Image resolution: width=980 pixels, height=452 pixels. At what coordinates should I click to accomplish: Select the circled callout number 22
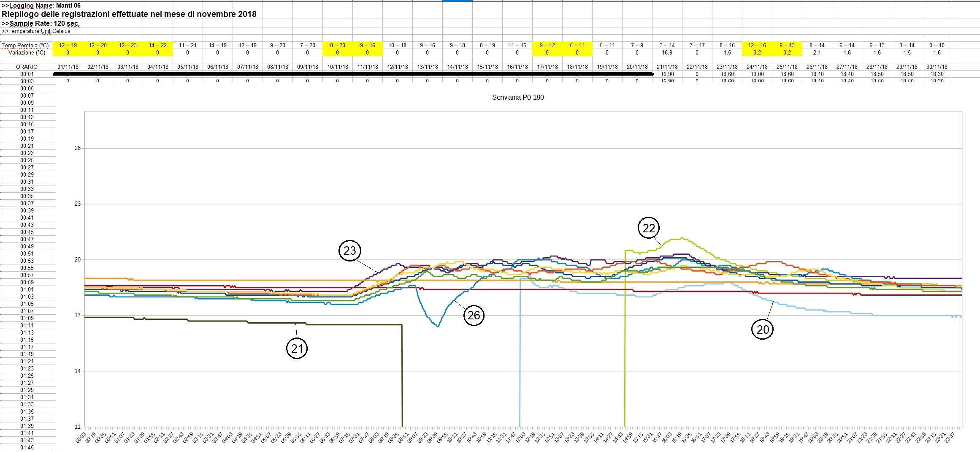[x=648, y=228]
